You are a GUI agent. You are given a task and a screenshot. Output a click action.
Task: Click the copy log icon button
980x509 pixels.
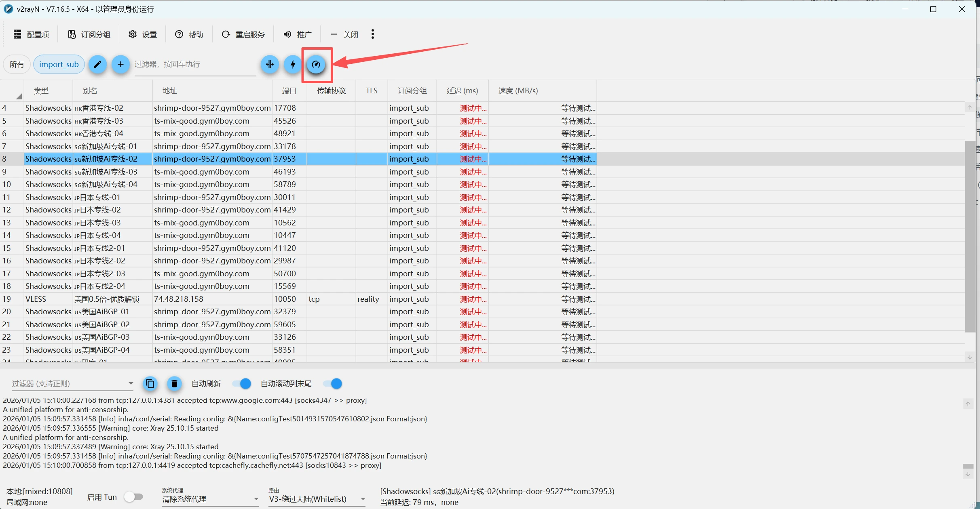click(x=150, y=383)
